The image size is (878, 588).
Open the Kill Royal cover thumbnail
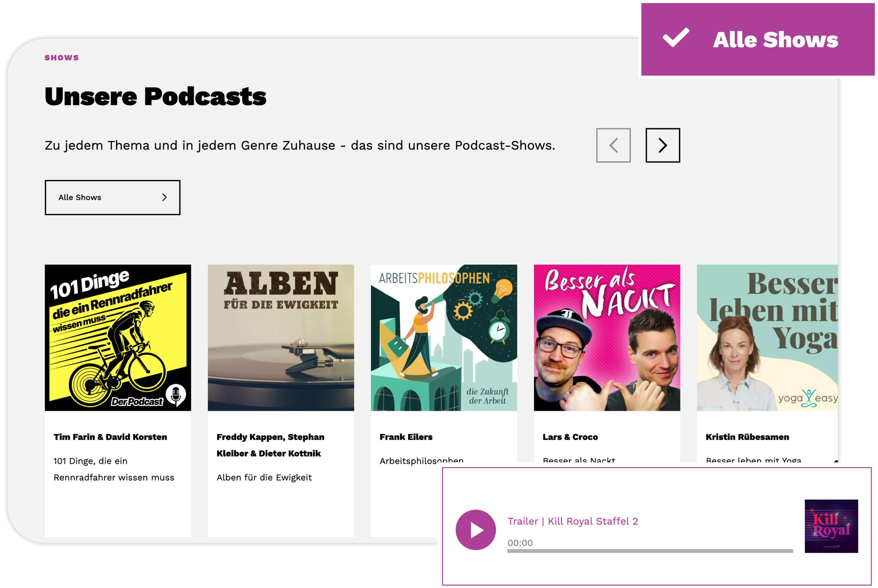(831, 526)
